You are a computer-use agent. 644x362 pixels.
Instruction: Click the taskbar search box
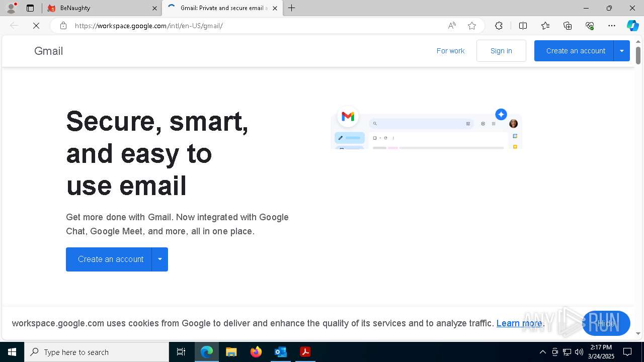click(97, 352)
